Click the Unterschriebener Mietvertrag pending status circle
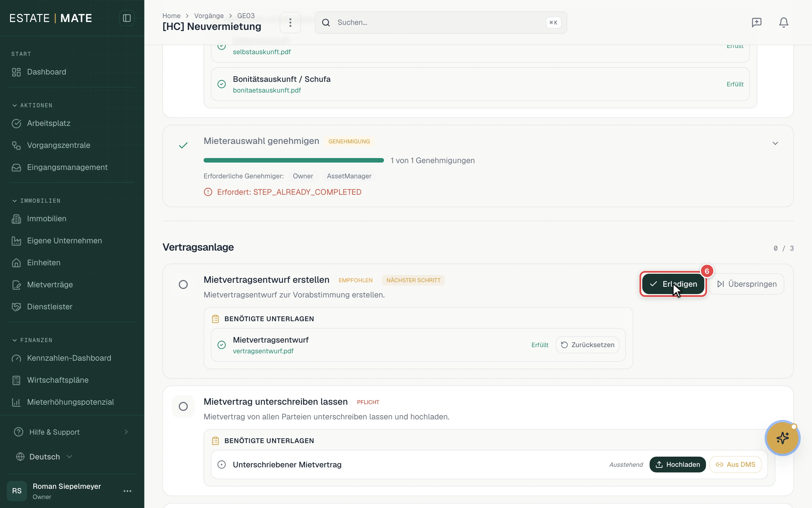Image resolution: width=812 pixels, height=508 pixels. click(x=221, y=465)
